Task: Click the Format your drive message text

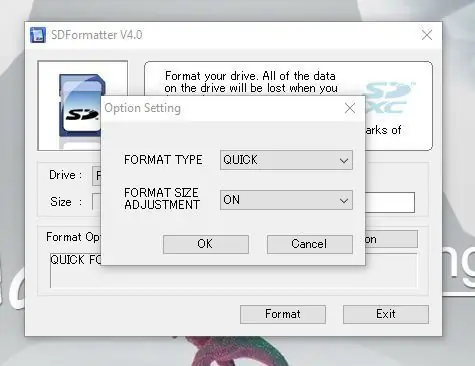Action: click(251, 82)
